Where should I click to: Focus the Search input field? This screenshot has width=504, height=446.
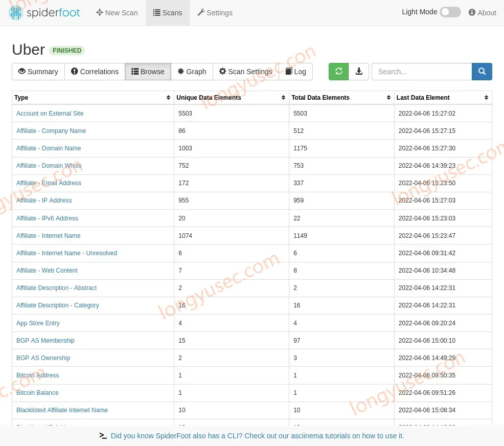422,72
